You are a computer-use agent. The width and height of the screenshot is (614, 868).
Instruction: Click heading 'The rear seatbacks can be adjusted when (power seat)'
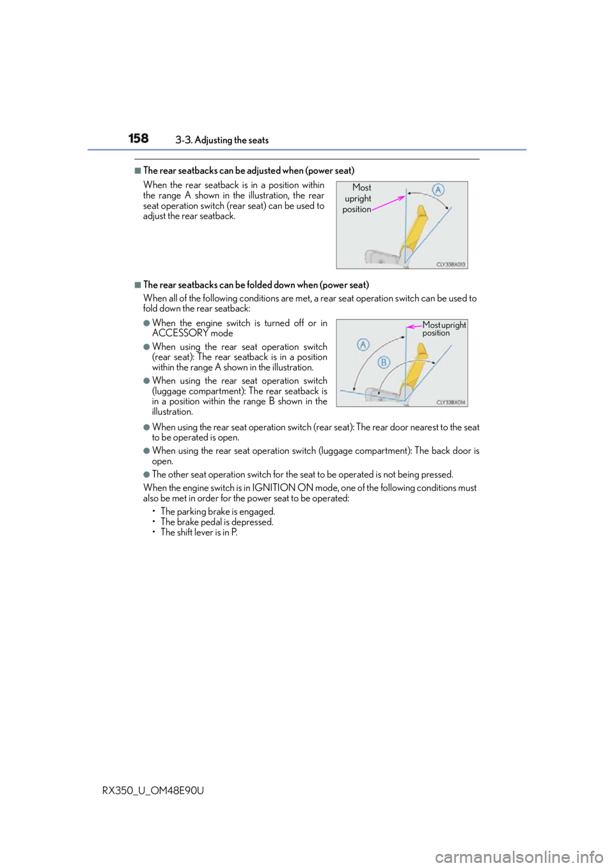249,171
